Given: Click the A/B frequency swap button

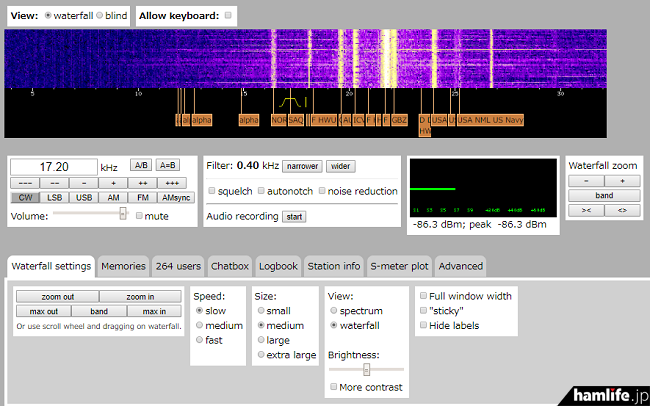Looking at the screenshot, I should click(142, 166).
